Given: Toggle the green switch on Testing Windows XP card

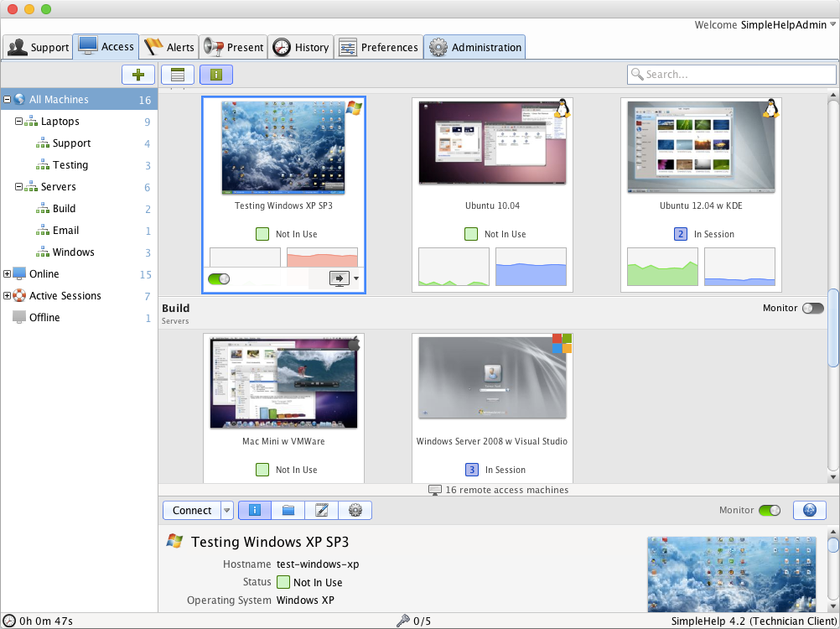Looking at the screenshot, I should 218,278.
